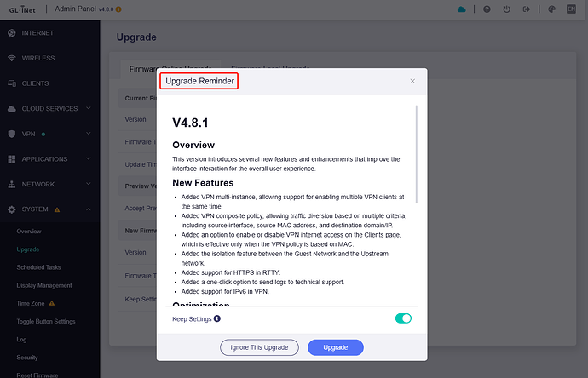Click the orange firmware version alert icon
This screenshot has width=588, height=378.
pos(118,9)
